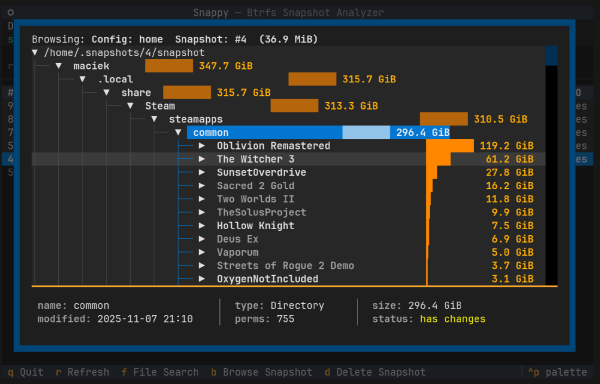This screenshot has height=384, width=600.
Task: Expand the Oblivion Remastered arrow
Action: [x=202, y=146]
